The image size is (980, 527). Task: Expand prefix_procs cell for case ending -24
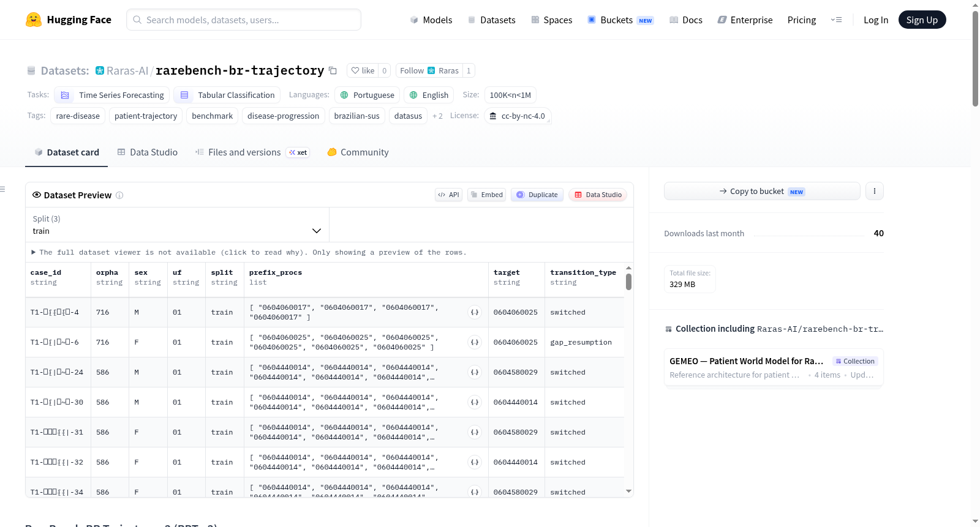[x=475, y=372]
